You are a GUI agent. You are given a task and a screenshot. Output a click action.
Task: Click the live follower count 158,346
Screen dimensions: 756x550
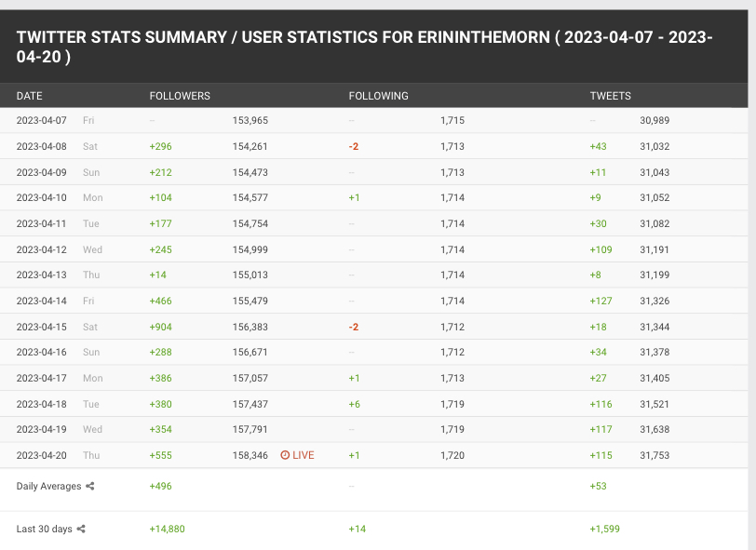250,455
